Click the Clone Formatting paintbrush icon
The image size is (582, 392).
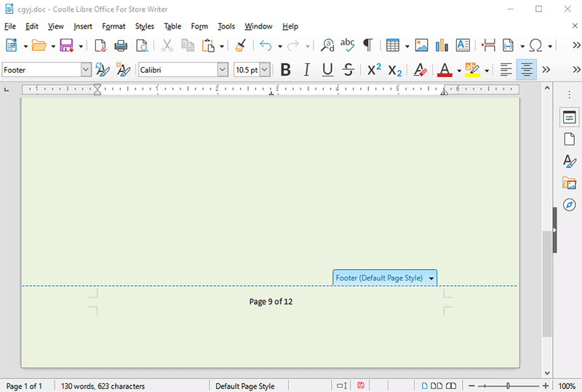(x=241, y=46)
